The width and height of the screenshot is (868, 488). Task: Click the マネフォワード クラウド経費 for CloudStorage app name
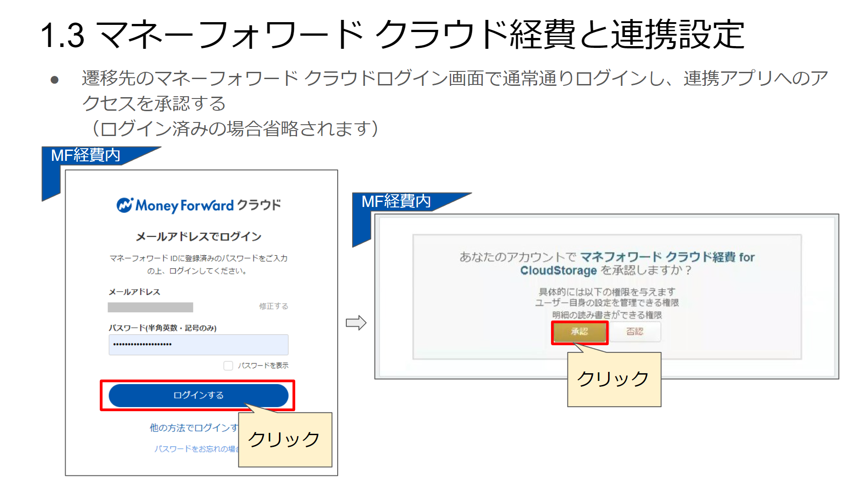coord(637,263)
